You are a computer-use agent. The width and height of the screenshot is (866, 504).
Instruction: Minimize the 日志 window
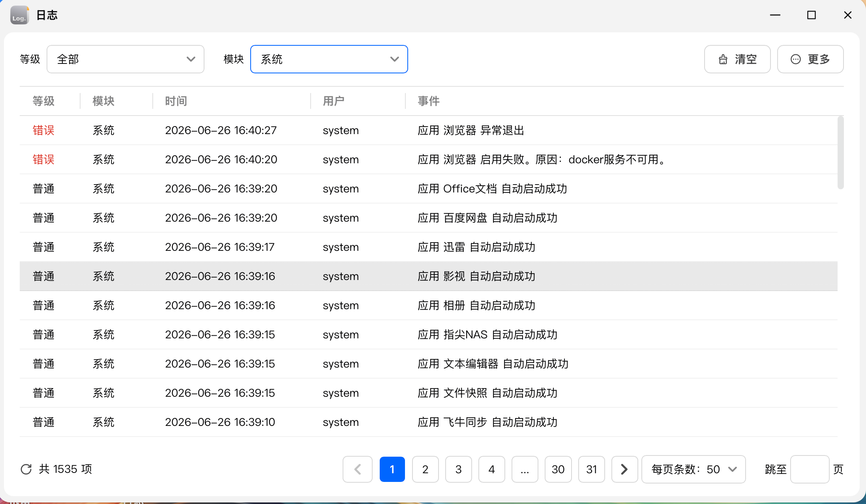point(775,15)
